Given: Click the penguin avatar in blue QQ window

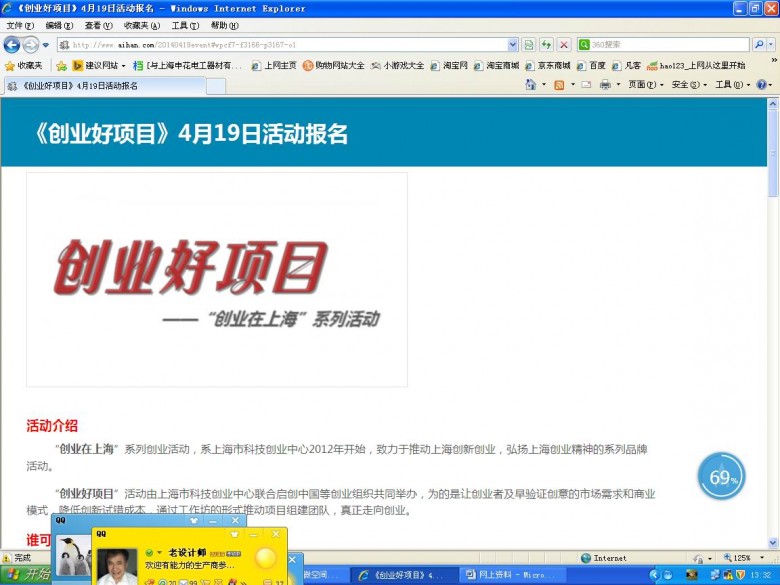Looking at the screenshot, I should pos(73,555).
